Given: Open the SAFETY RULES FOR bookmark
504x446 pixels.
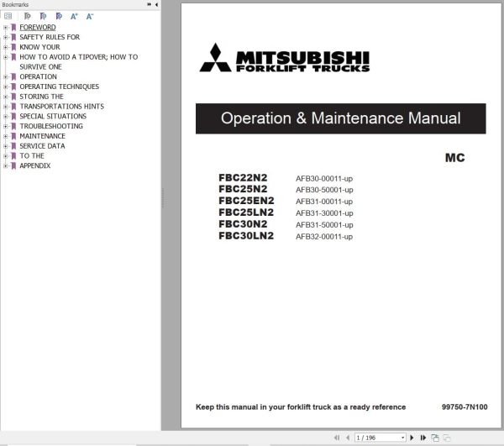Looking at the screenshot, I should [x=50, y=37].
